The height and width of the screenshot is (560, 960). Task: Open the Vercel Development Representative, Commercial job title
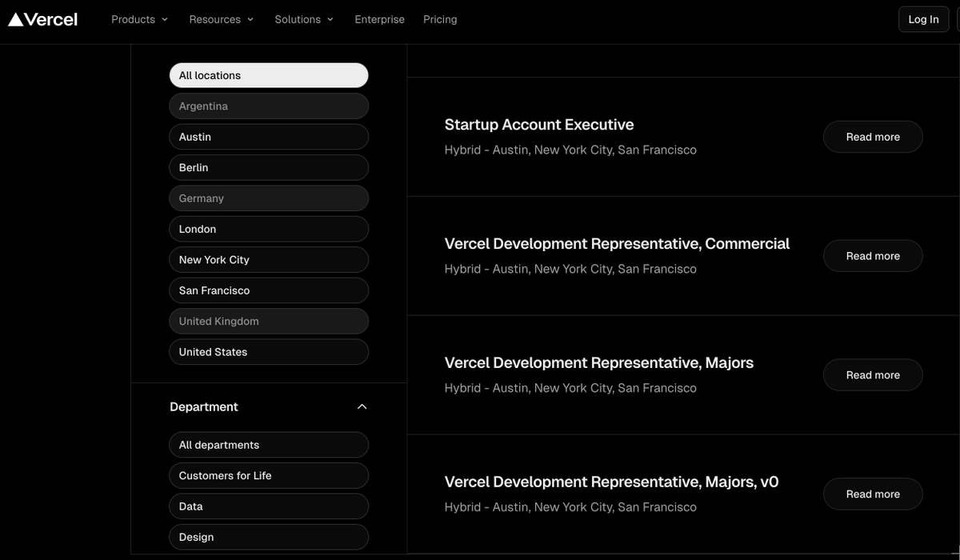[x=617, y=244]
